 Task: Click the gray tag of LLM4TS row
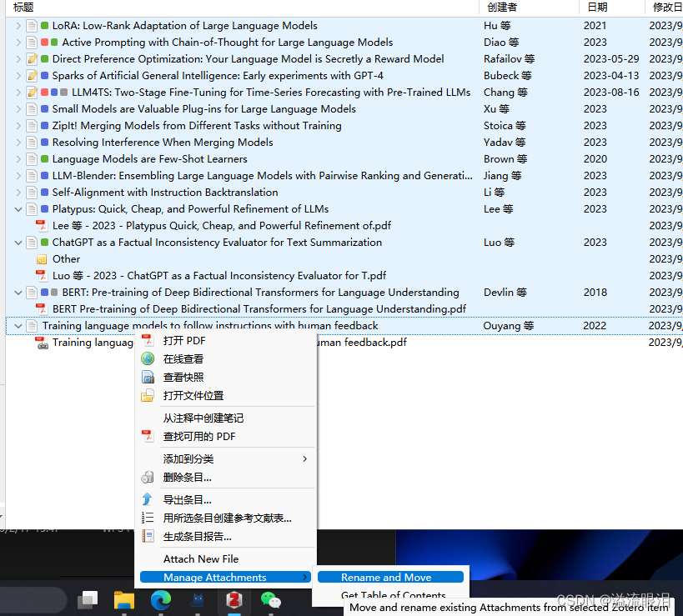(64, 93)
